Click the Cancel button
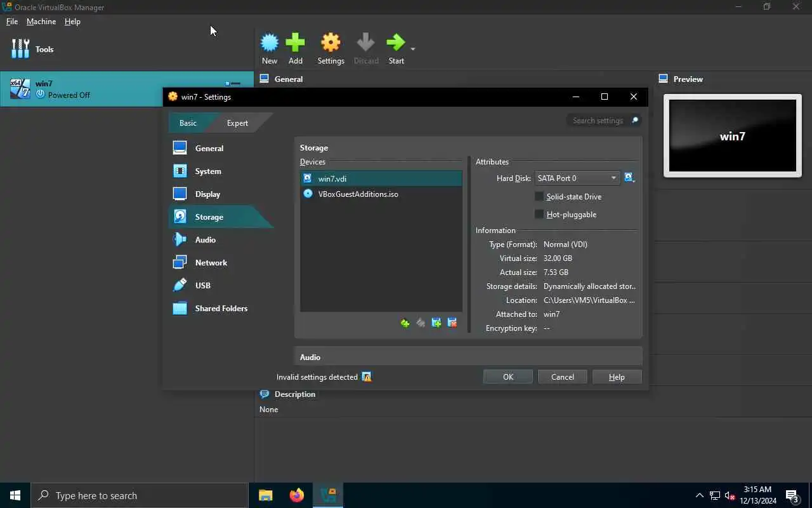Viewport: 812px width, 508px height. 563,377
